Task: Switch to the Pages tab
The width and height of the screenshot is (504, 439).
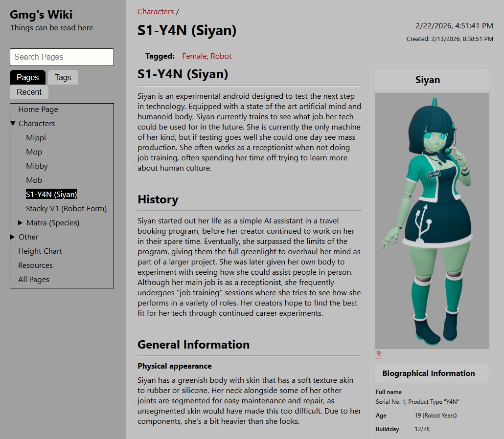Action: point(27,77)
